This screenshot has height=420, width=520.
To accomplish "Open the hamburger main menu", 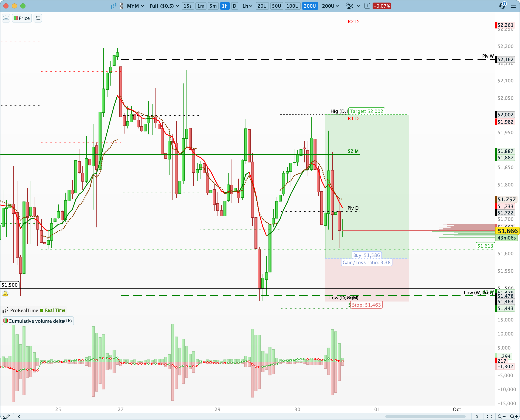I will pyautogui.click(x=513, y=6).
